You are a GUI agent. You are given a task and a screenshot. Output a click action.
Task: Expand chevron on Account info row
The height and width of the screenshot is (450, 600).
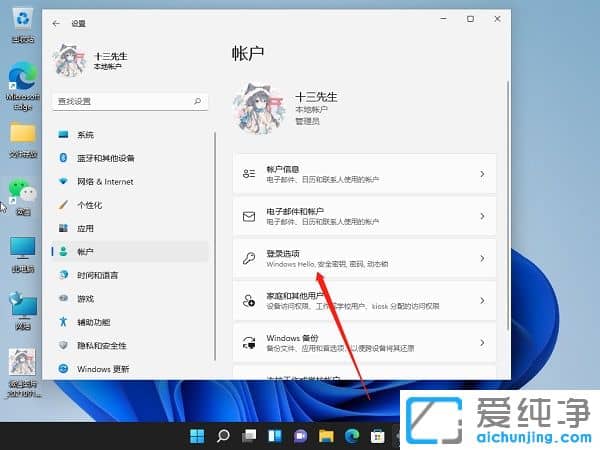(x=482, y=174)
